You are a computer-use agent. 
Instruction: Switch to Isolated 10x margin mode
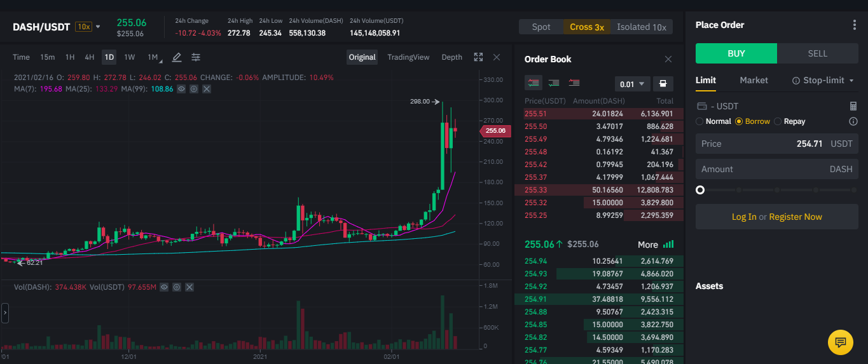642,27
